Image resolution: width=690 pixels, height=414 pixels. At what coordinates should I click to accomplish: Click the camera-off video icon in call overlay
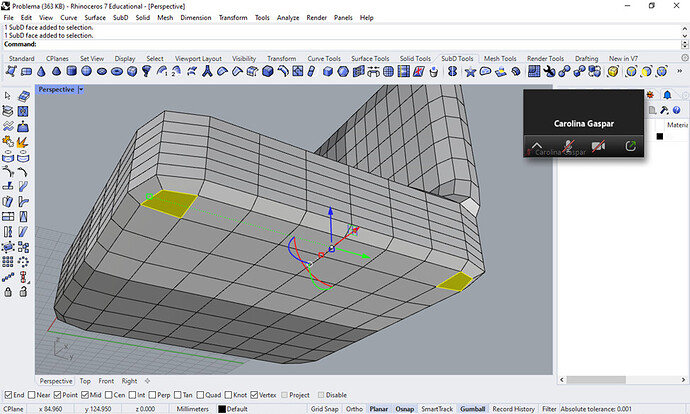coord(598,146)
